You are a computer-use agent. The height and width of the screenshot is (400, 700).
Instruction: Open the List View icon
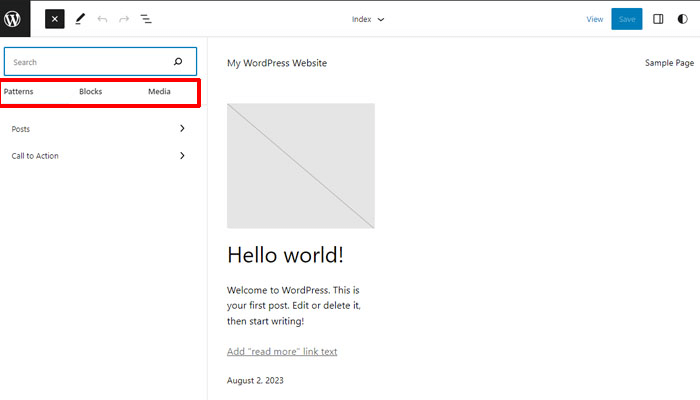click(x=146, y=19)
